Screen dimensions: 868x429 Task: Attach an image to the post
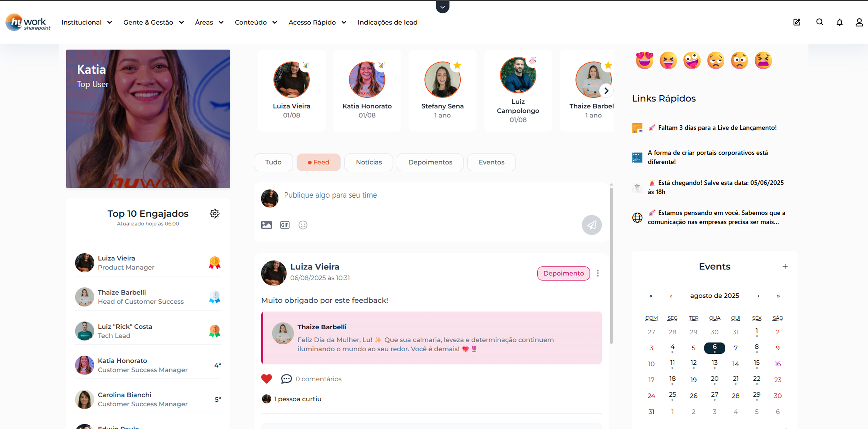click(266, 225)
